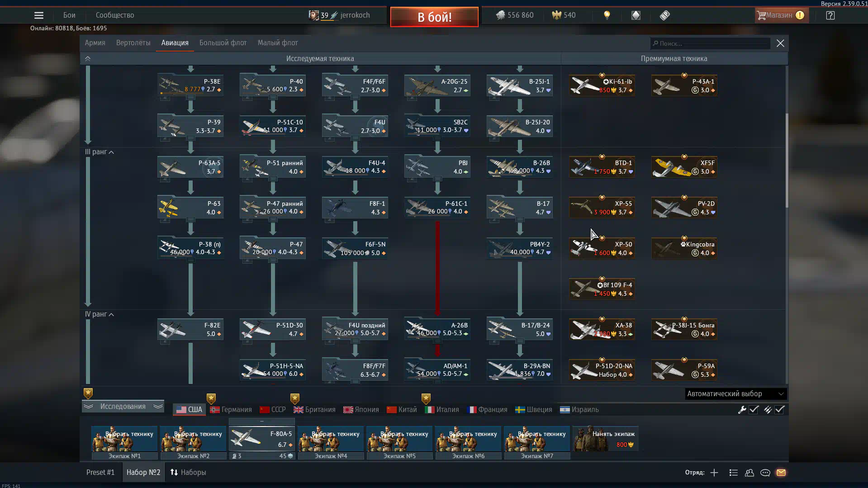
Task: Switch to the Вертолёты tab
Action: pos(133,43)
